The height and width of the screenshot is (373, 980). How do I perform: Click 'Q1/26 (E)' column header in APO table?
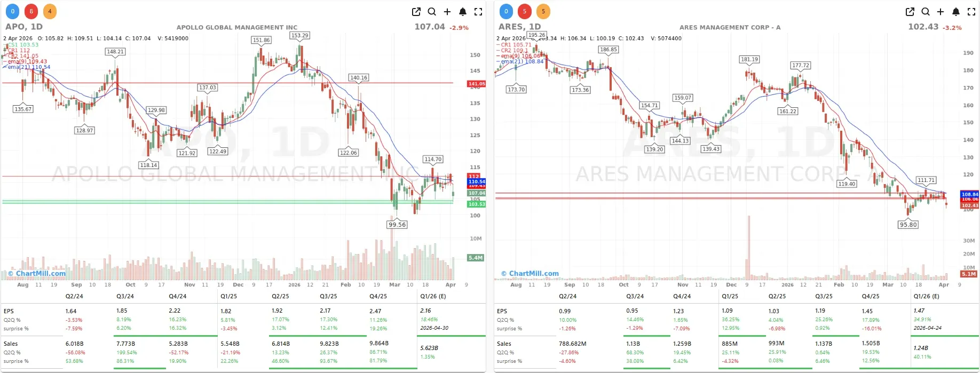pos(433,296)
